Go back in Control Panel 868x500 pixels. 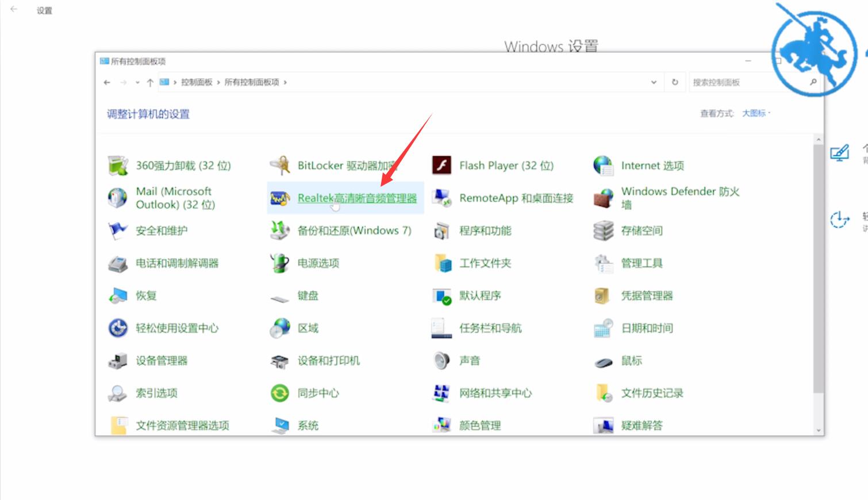tap(107, 82)
